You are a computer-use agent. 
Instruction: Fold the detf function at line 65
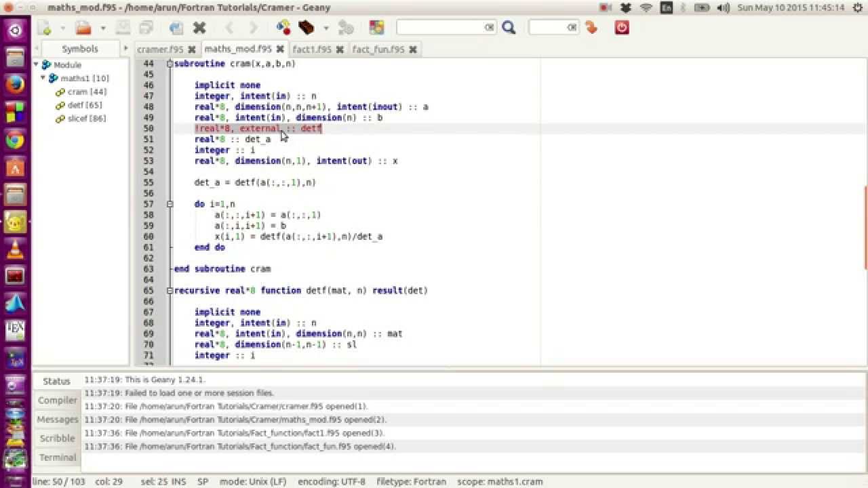point(170,290)
